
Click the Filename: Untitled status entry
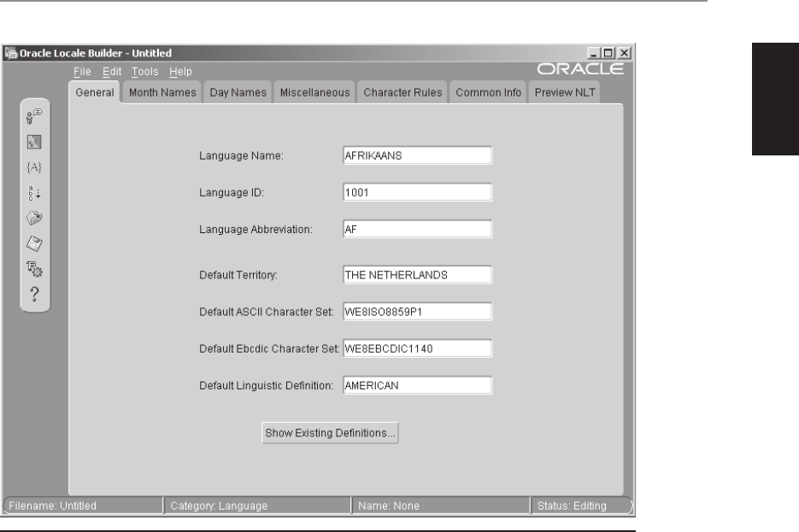click(52, 506)
